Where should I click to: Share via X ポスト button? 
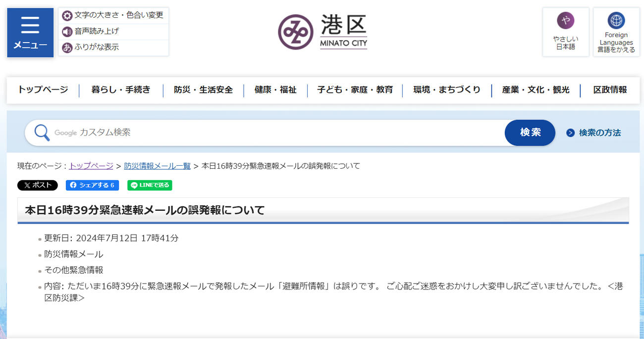(x=38, y=185)
